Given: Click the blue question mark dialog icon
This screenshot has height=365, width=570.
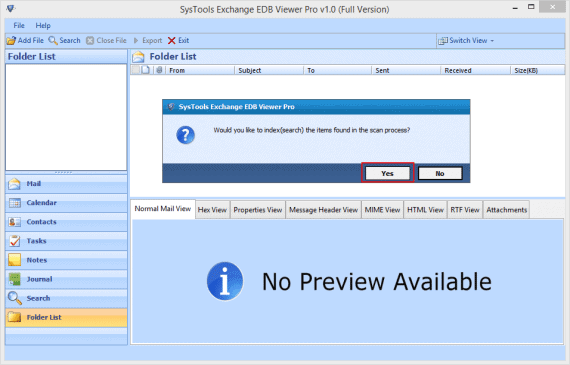Looking at the screenshot, I should click(x=185, y=135).
